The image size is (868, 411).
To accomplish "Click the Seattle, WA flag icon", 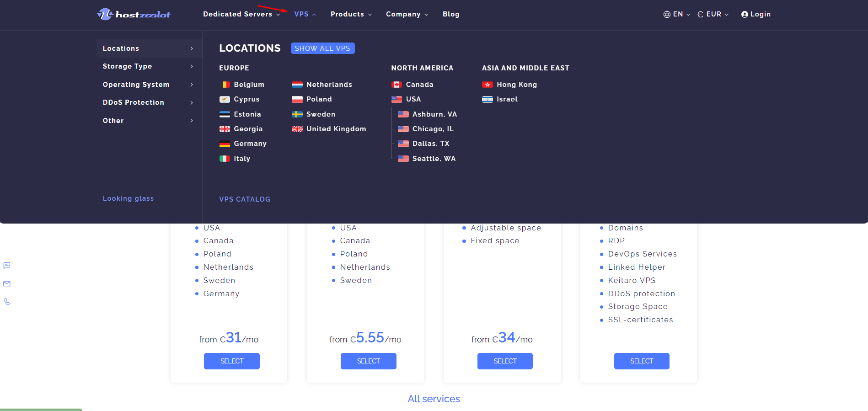I will pos(403,159).
